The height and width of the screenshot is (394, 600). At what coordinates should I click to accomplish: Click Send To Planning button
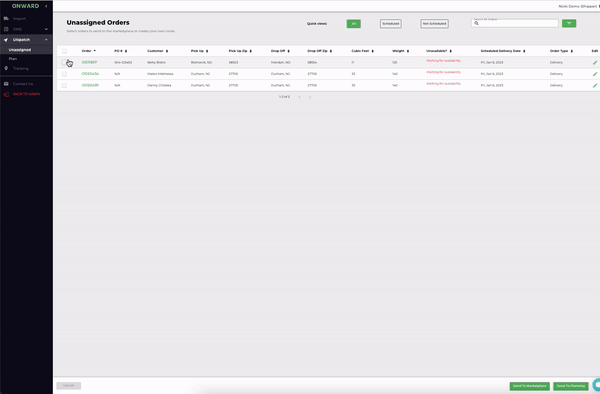click(x=571, y=386)
